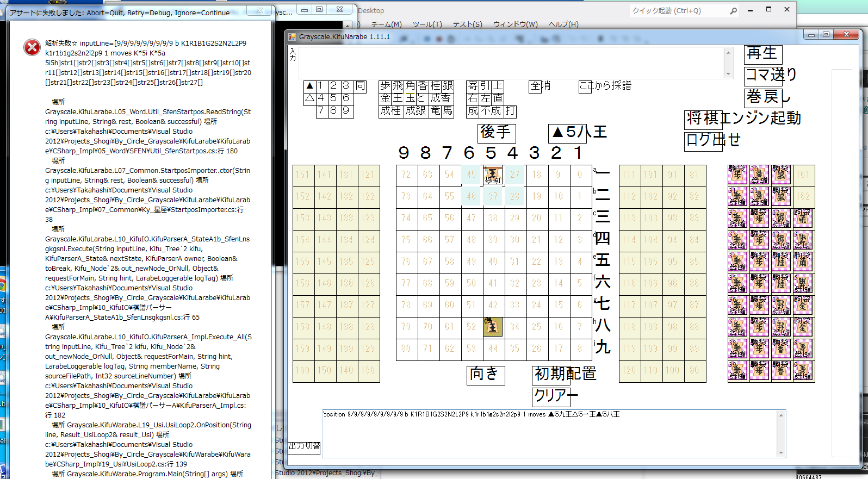Pick piece tile numbered 8 in piece bag

(803, 349)
